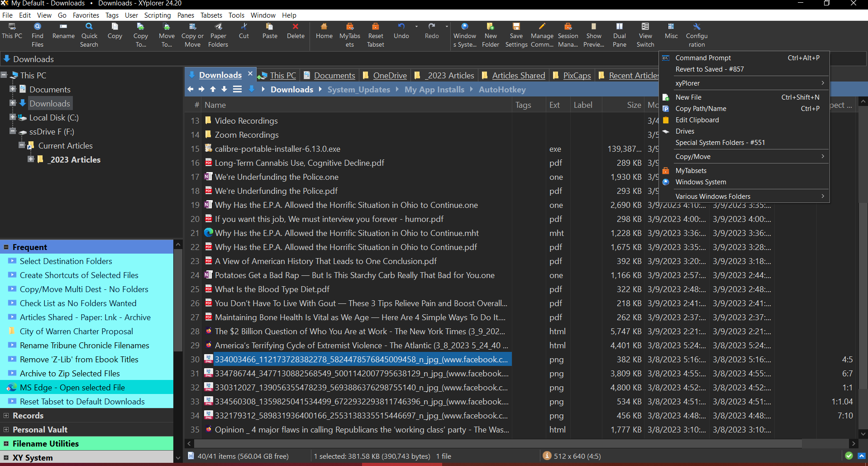
Task: Click the breadcrumb bar back arrow
Action: tap(191, 89)
